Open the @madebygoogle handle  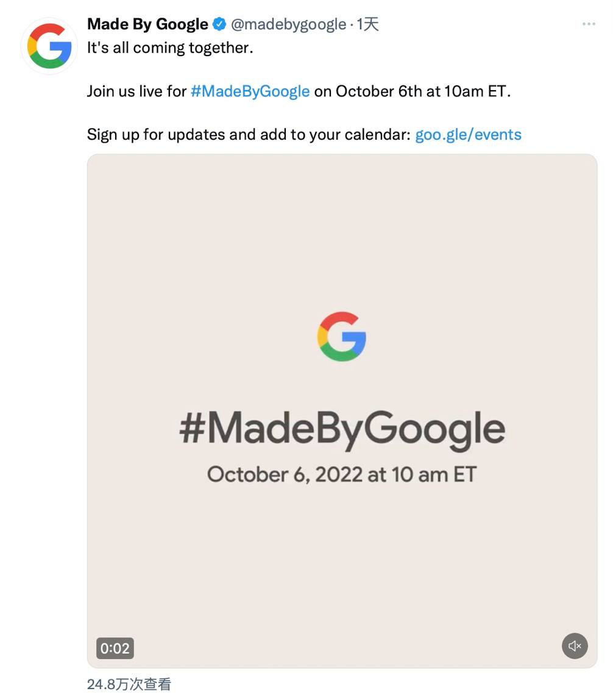(288, 24)
